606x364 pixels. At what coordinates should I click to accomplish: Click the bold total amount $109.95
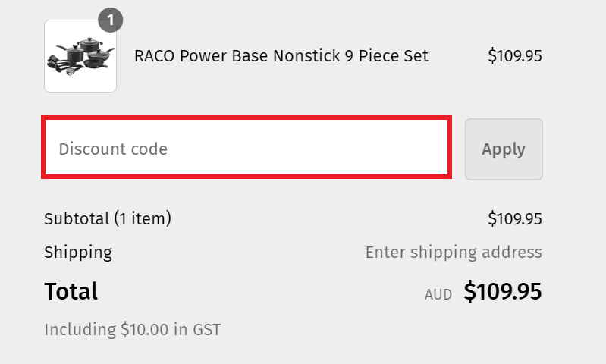(503, 291)
